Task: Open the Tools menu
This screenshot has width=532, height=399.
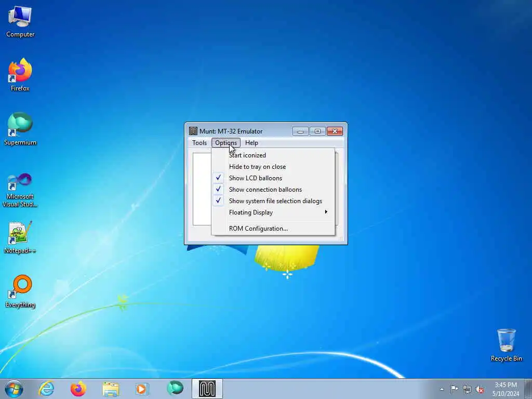Action: click(199, 143)
